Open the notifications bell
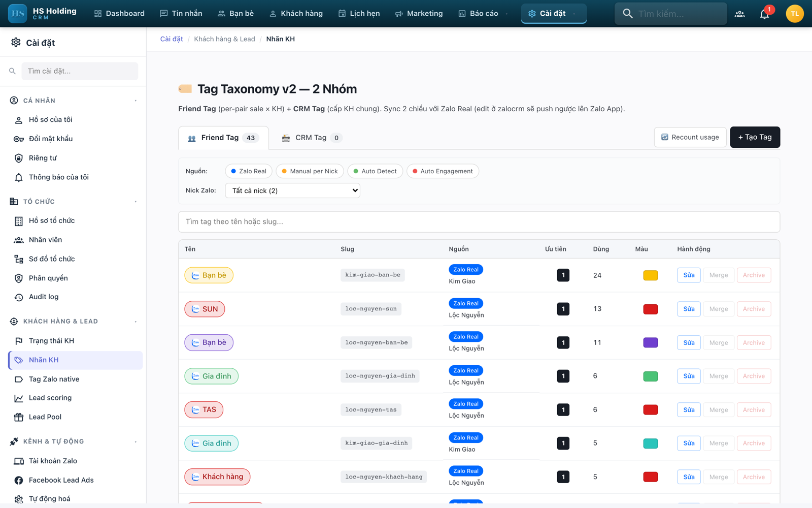Screen dimensions: 812x508 pyautogui.click(x=765, y=14)
